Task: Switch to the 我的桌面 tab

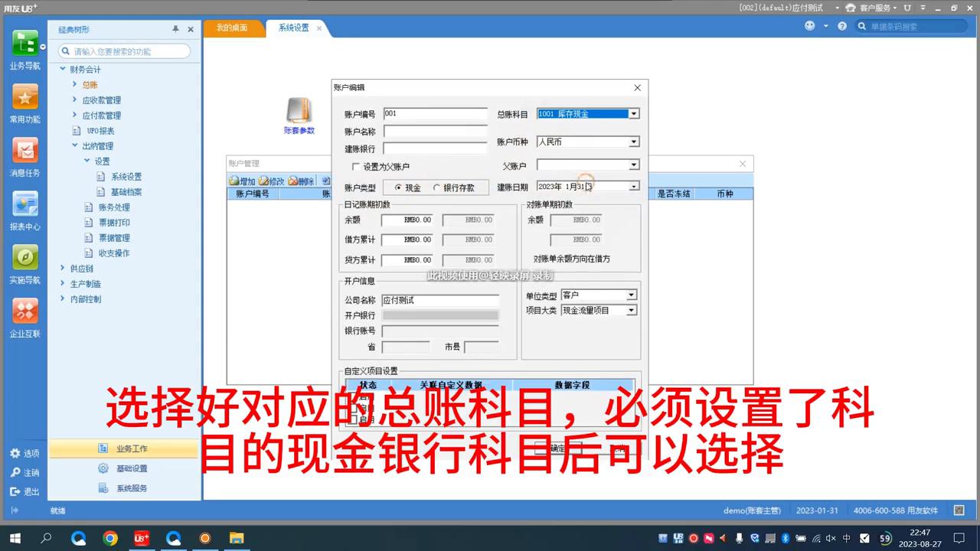Action: click(x=232, y=27)
